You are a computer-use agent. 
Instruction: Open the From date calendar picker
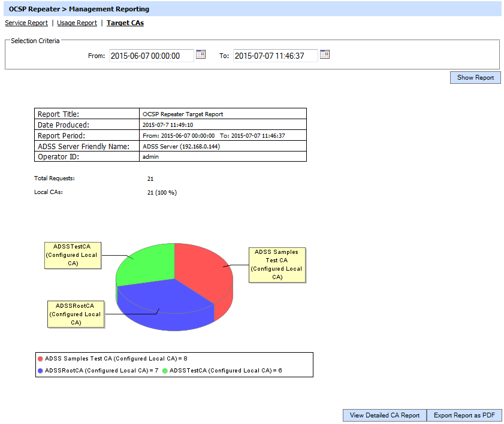[x=201, y=54]
